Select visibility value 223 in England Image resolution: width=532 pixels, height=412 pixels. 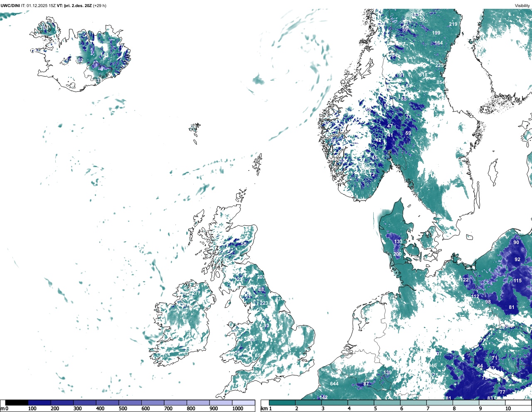[x=264, y=303]
